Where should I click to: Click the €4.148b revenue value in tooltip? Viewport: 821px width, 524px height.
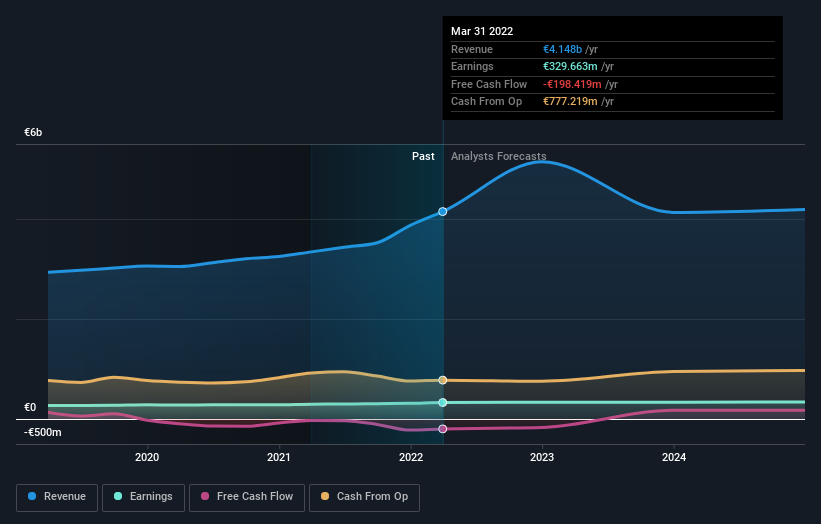pos(562,49)
